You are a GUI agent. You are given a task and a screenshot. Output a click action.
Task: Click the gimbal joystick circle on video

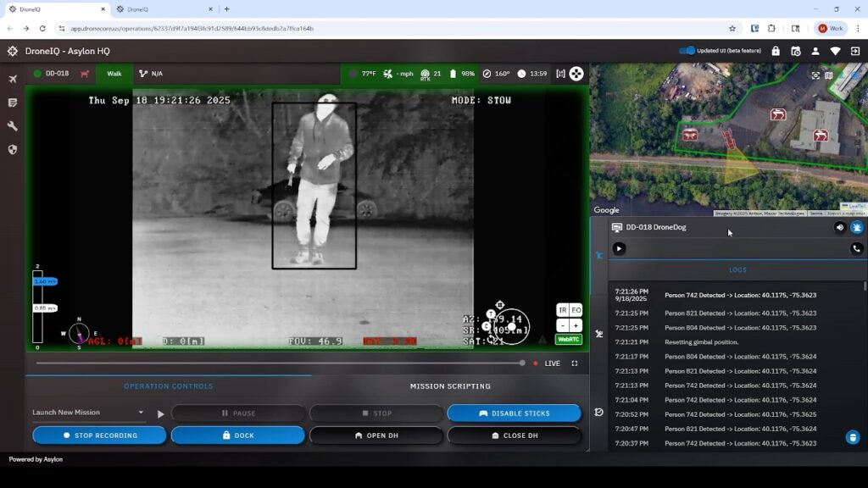point(511,327)
